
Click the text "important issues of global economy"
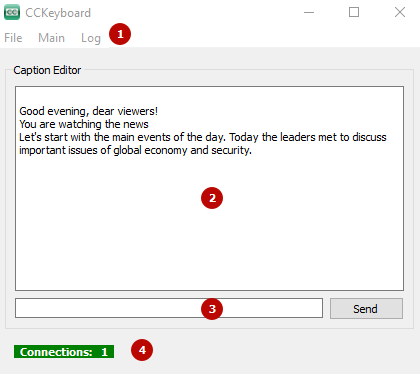[103, 150]
